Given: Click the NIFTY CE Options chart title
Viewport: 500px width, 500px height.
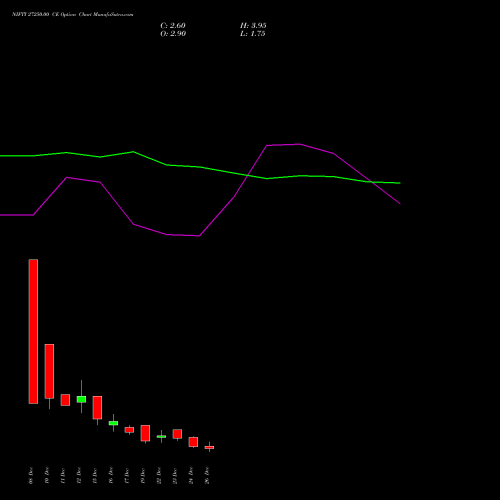Looking at the screenshot, I should pos(73,15).
